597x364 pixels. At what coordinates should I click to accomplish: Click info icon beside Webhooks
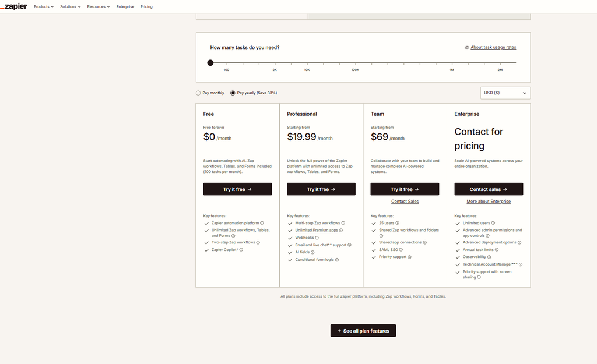point(317,238)
